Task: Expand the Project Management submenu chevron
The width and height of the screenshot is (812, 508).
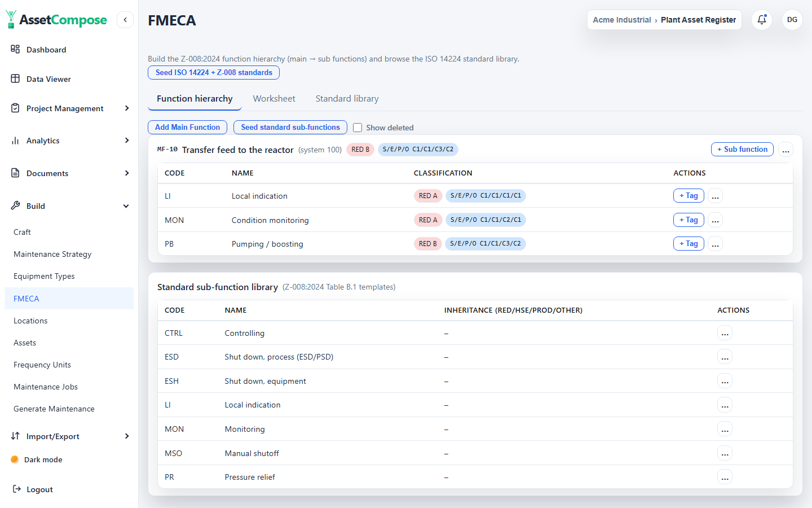Action: [x=127, y=108]
